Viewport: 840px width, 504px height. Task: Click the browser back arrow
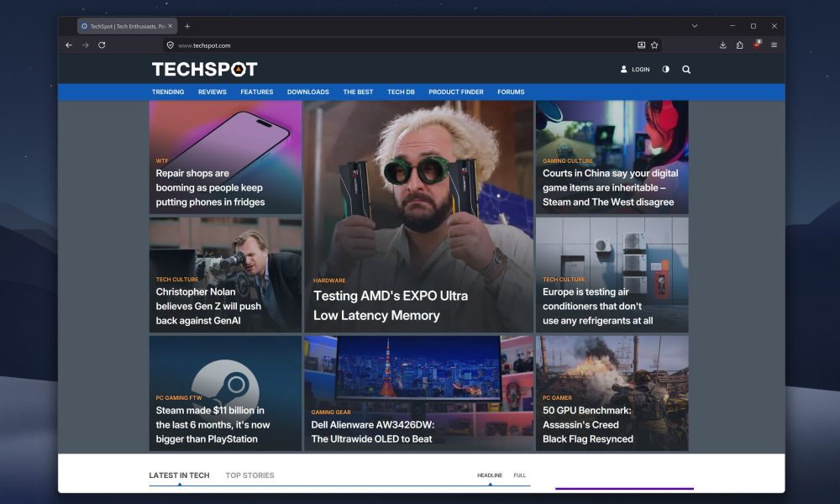(69, 45)
